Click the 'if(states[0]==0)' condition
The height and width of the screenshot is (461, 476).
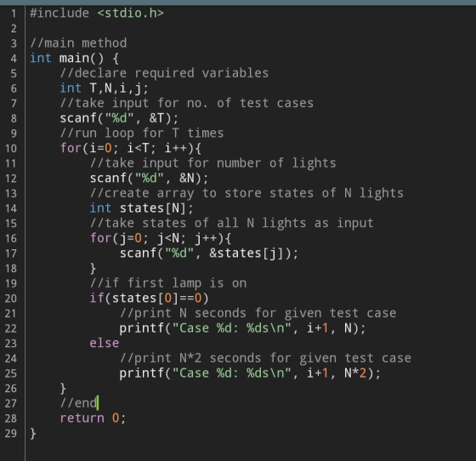[x=149, y=299]
